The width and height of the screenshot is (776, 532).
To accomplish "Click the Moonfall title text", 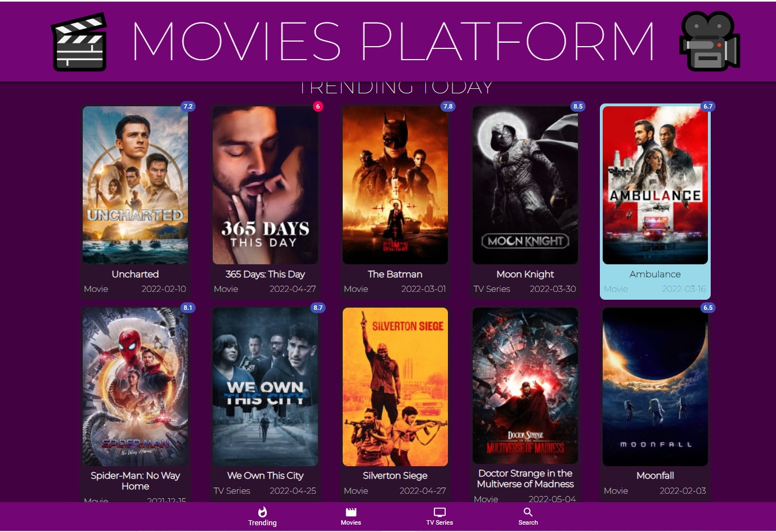I will 655,476.
